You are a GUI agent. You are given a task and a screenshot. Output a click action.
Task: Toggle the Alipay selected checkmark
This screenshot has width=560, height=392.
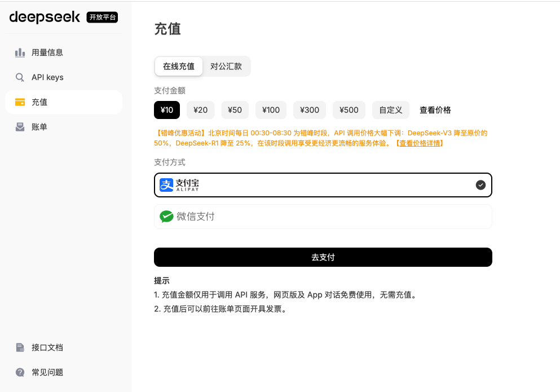pyautogui.click(x=480, y=185)
